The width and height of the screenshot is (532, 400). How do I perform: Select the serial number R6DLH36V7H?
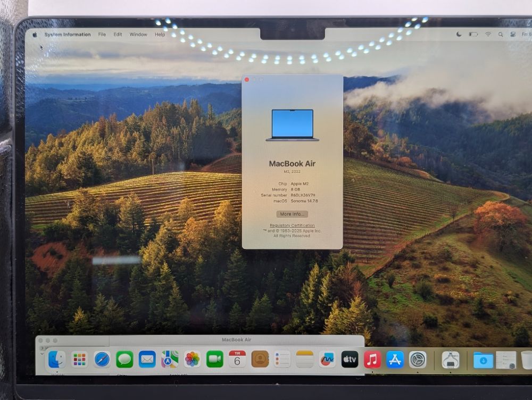[x=303, y=195]
